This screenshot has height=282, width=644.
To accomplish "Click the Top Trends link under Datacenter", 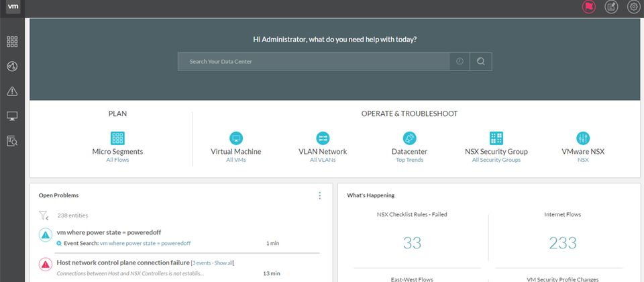I will coord(409,160).
